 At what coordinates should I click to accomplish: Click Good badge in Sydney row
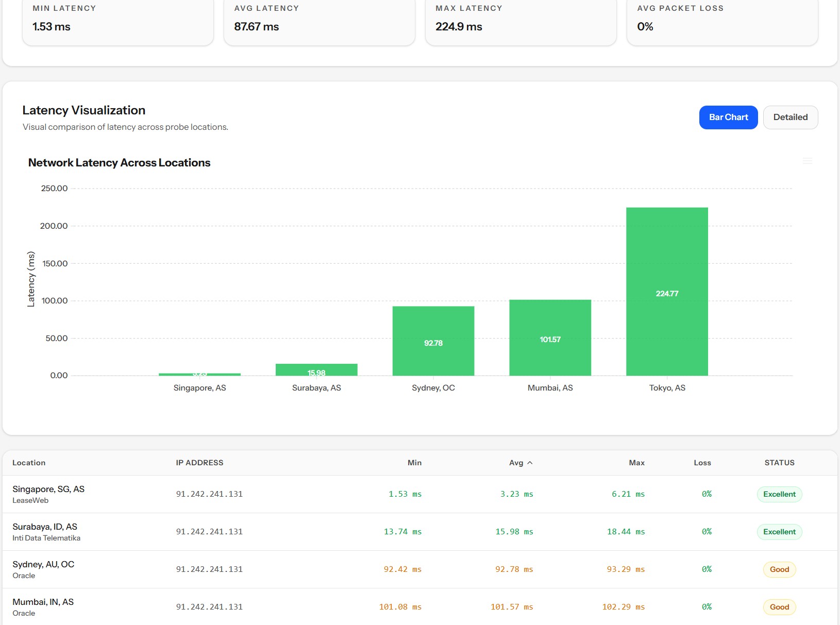[x=779, y=569]
